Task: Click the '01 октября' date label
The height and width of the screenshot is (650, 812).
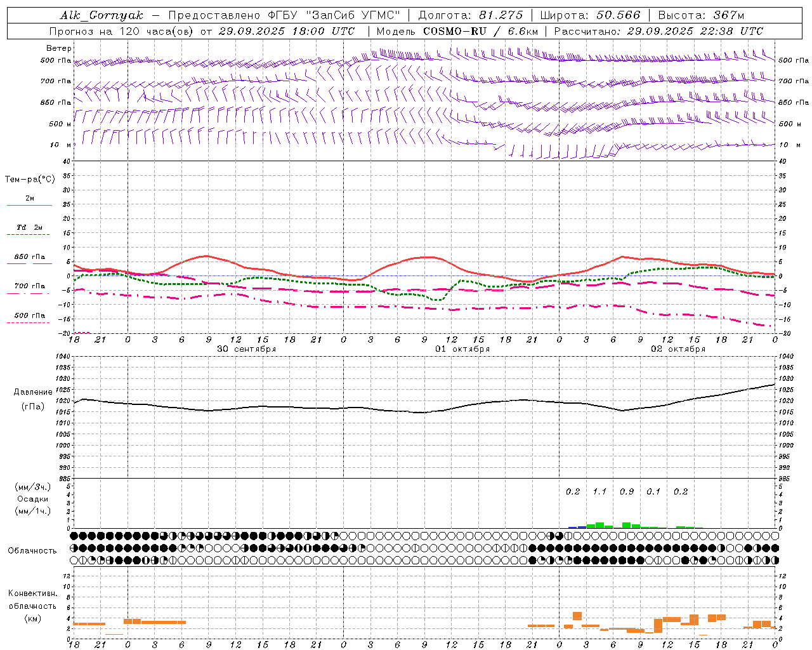Action: point(462,349)
